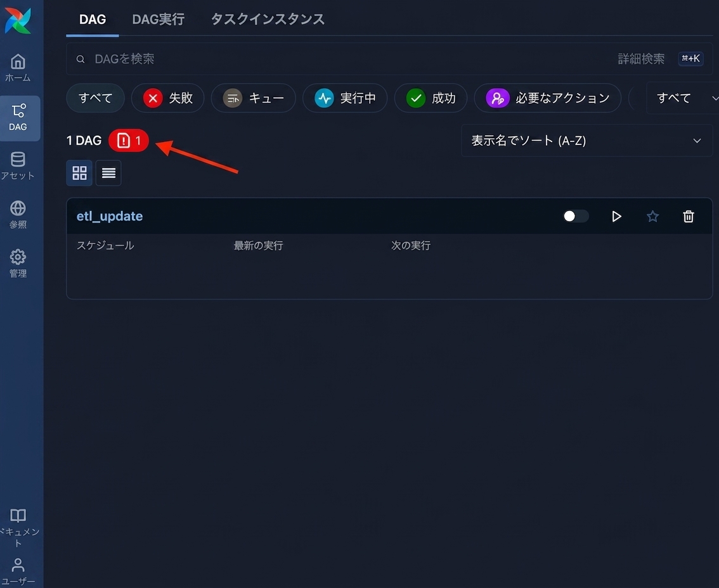Filter DAGs by キュー status

click(x=254, y=98)
